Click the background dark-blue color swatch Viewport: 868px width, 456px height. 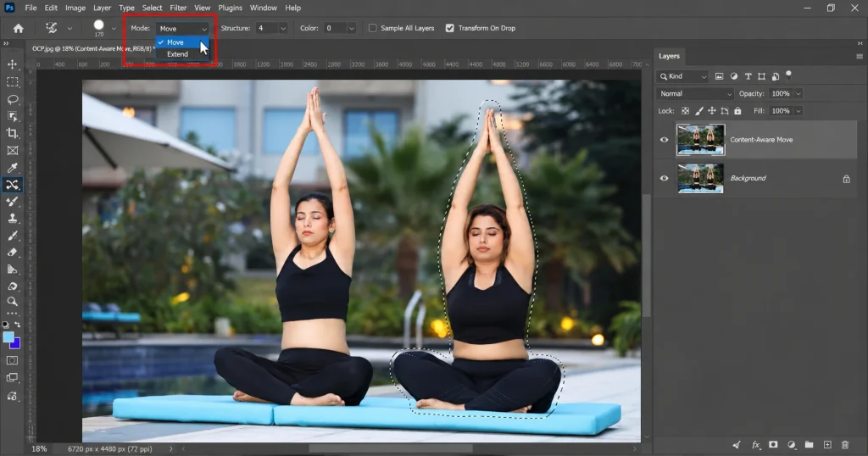[x=15, y=343]
